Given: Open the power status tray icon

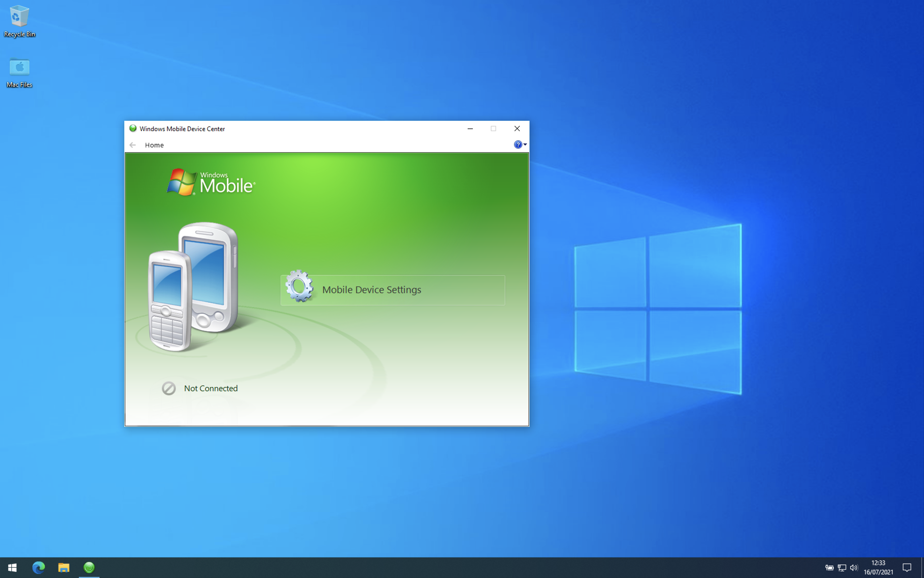Looking at the screenshot, I should [x=829, y=568].
